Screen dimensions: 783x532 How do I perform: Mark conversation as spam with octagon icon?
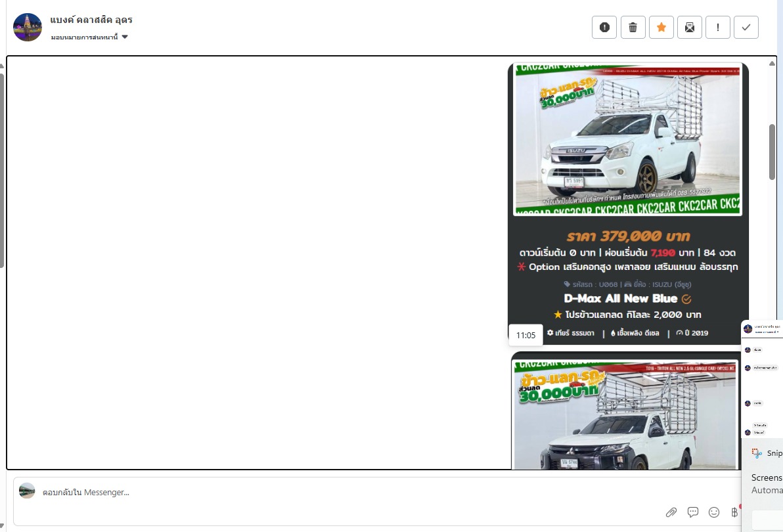pos(604,27)
